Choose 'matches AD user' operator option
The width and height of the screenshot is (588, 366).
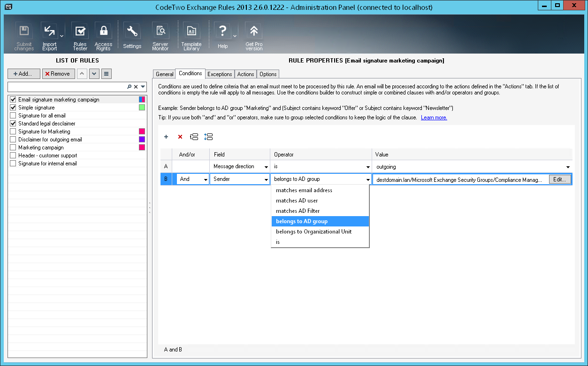tap(320, 201)
